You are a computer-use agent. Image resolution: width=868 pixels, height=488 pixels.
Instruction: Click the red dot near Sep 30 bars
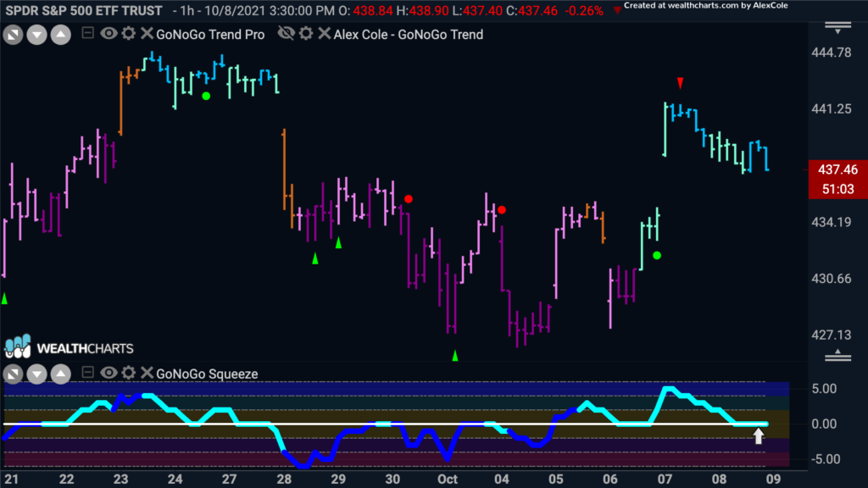tap(408, 198)
